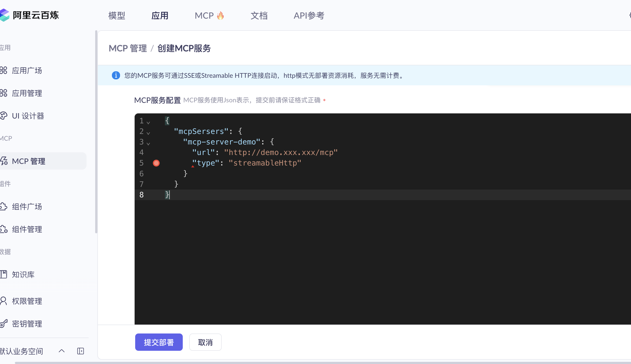Click the 取消 button
The image size is (631, 364).
(205, 342)
